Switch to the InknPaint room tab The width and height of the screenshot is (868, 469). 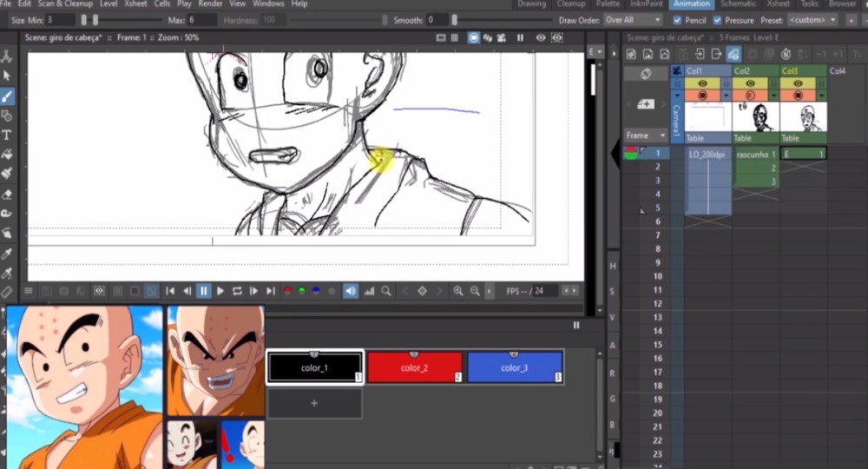(646, 4)
